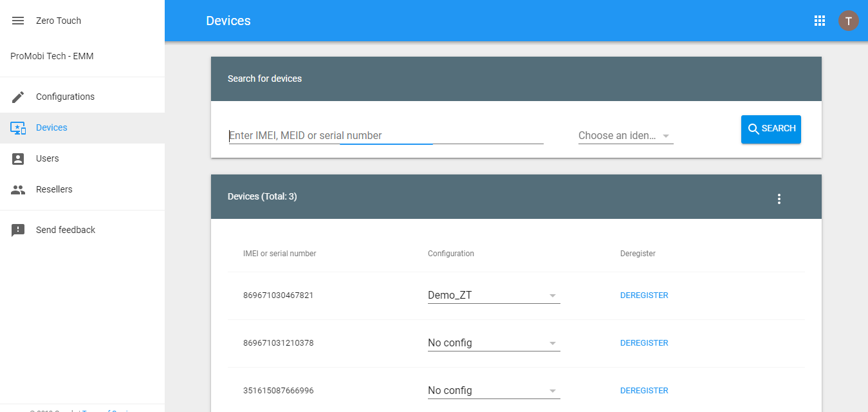This screenshot has width=868, height=412.
Task: Open the Demo_ZT configuration dropdown
Action: tap(493, 295)
